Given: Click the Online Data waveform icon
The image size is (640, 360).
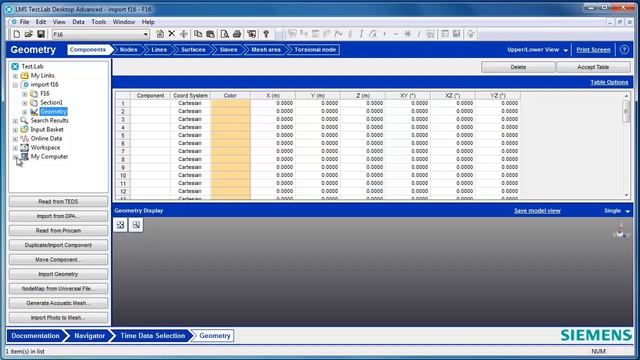Looking at the screenshot, I should click(24, 139).
